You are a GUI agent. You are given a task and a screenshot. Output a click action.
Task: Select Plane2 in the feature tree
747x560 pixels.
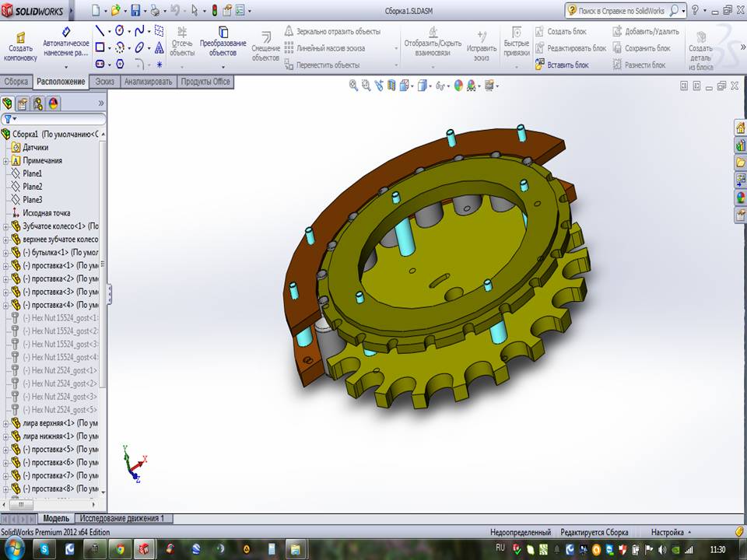coord(33,187)
